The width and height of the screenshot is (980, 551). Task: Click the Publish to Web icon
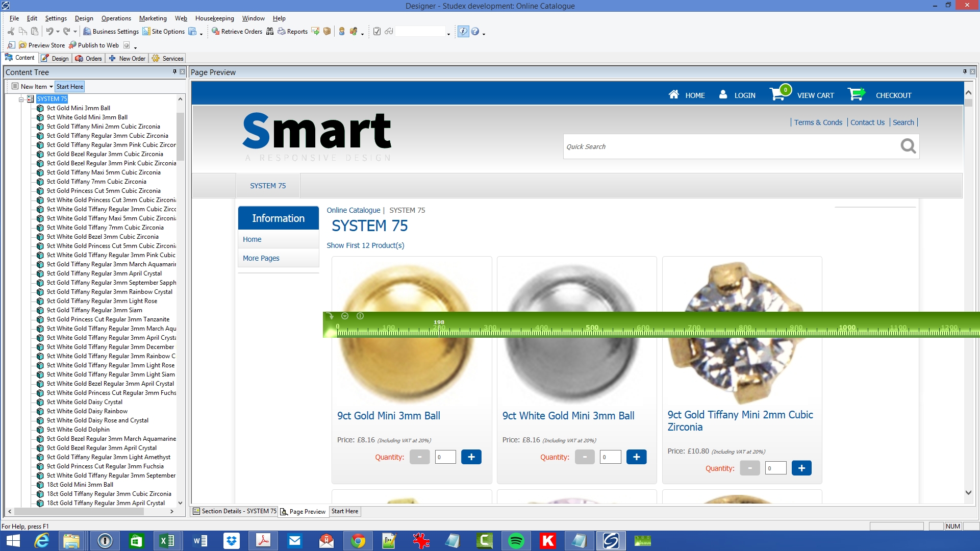[x=73, y=45]
